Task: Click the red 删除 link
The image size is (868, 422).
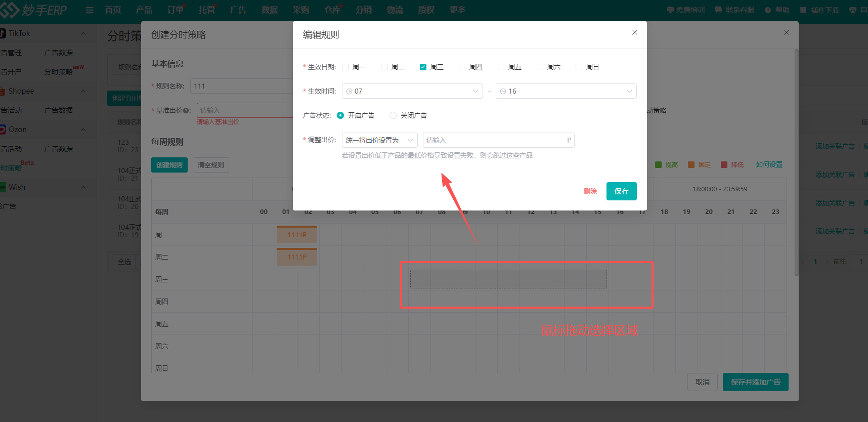Action: coord(590,191)
